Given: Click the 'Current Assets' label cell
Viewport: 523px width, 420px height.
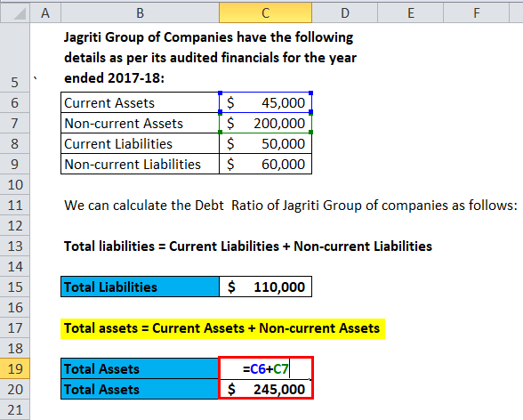Looking at the screenshot, I should click(x=141, y=102).
